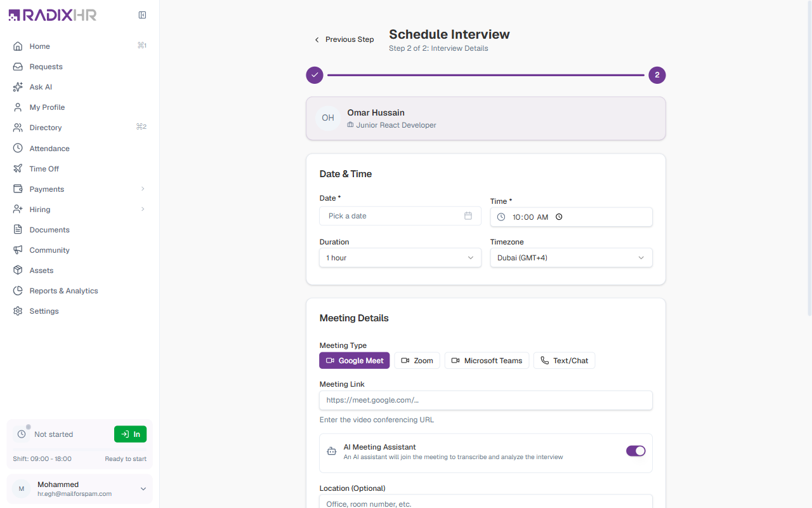Image resolution: width=812 pixels, height=508 pixels.
Task: Click the clock icon left of 10:00 AM
Action: pyautogui.click(x=501, y=217)
